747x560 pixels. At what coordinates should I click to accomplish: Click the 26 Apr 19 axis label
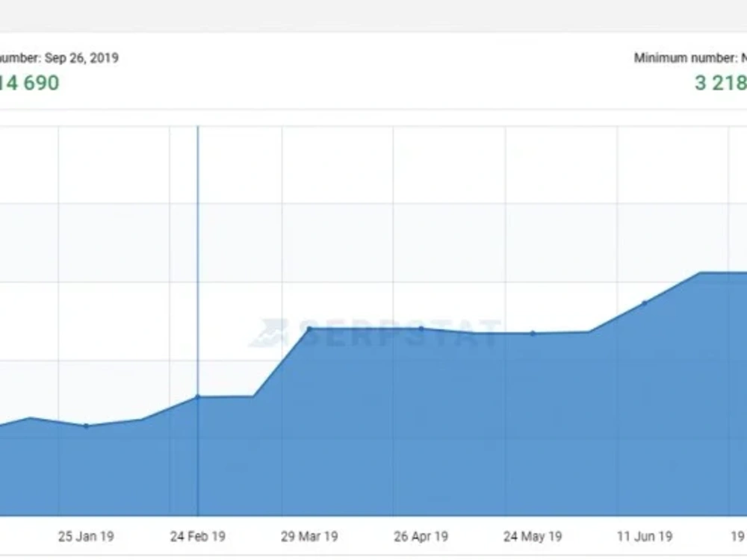point(421,537)
